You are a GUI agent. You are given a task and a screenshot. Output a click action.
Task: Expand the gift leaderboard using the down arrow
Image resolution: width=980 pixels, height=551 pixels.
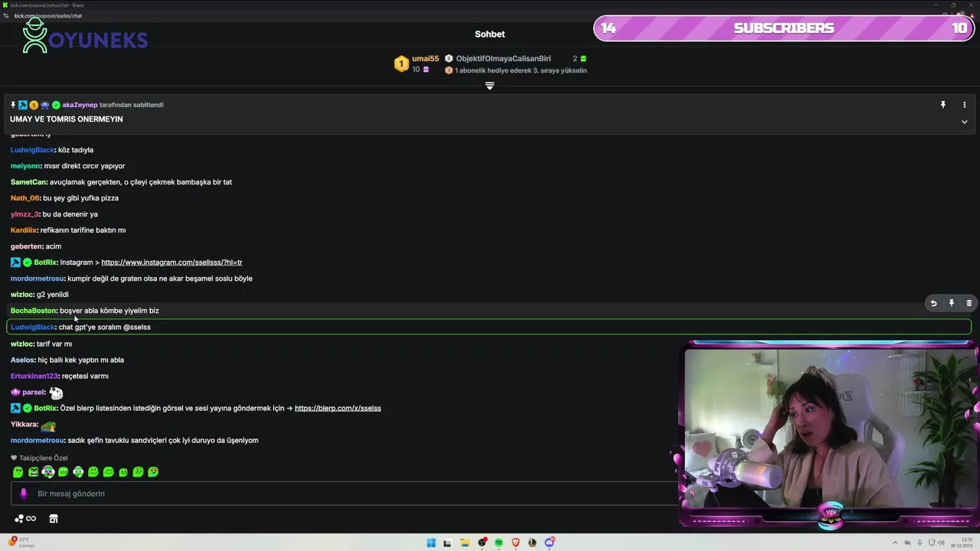click(490, 86)
